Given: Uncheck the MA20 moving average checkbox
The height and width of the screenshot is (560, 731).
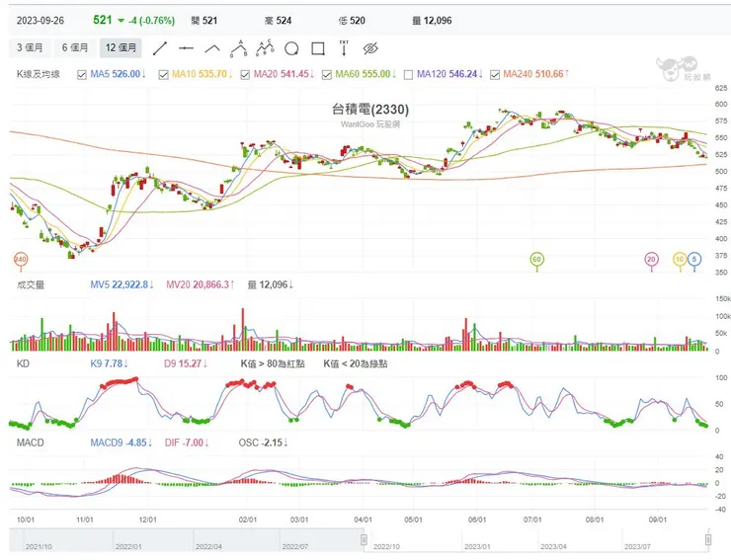Looking at the screenshot, I should (245, 75).
